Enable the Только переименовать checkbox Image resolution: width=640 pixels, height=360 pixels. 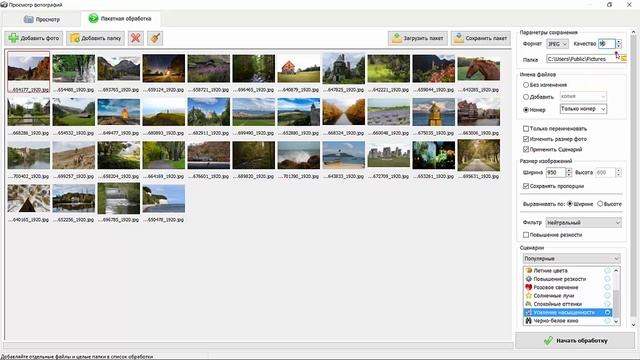[x=526, y=129]
